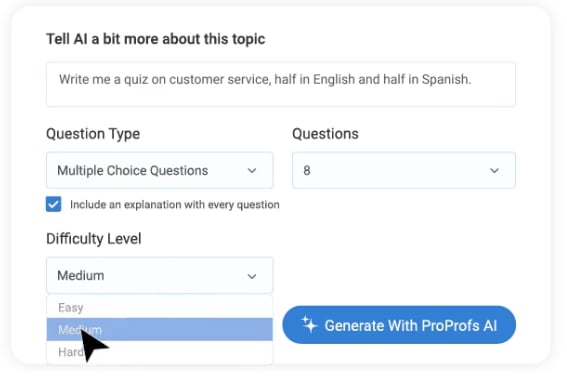
Task: Click the Tell AI topic heading
Action: pyautogui.click(x=155, y=39)
